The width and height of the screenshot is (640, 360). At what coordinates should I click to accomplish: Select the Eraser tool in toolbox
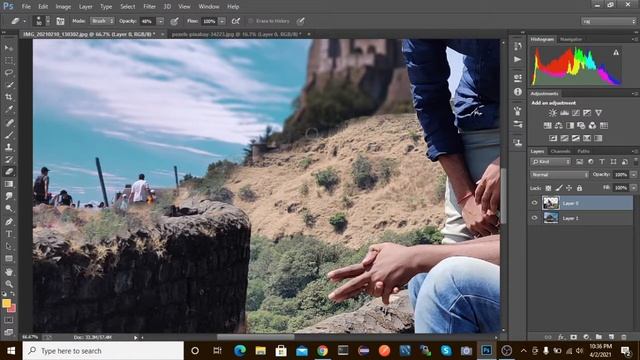click(9, 172)
